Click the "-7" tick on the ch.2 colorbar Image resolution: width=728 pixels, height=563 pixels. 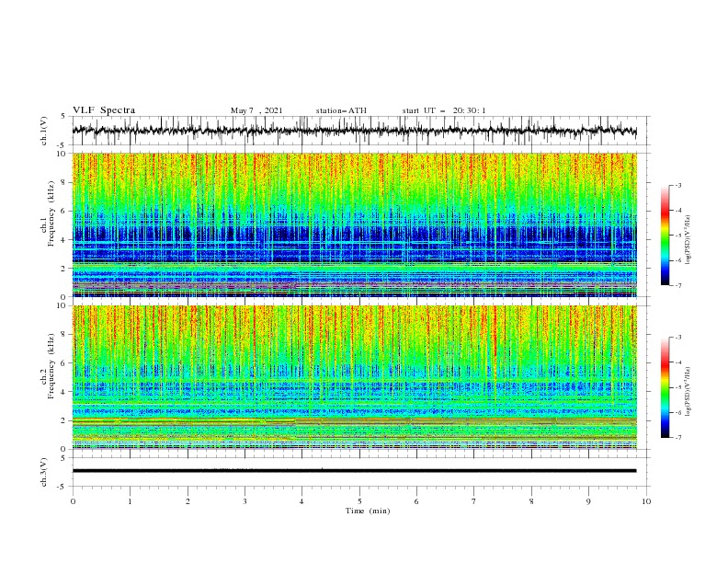677,438
